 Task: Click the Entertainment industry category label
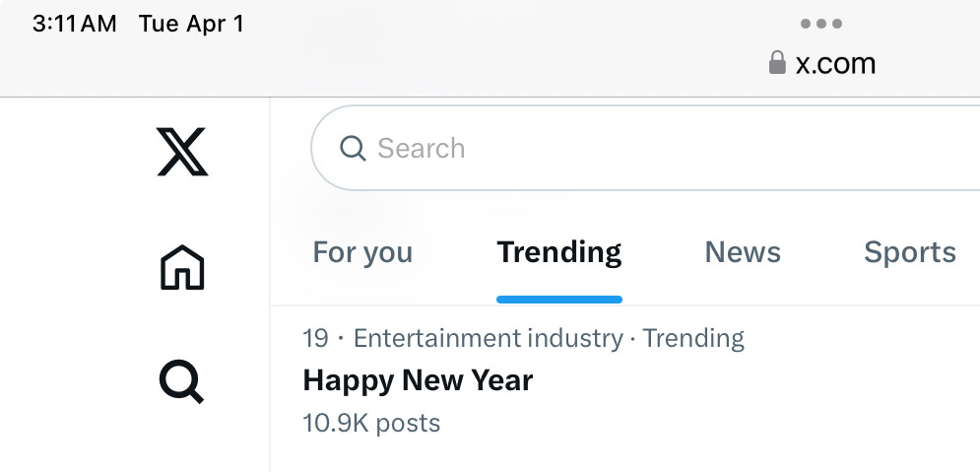click(488, 338)
